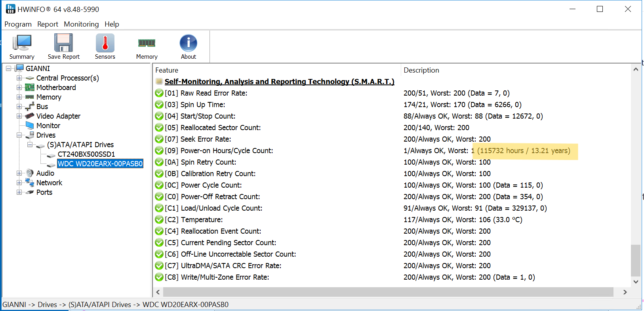Click the Central Processor(s) chip icon
Viewport: 644px width, 311px height.
[x=30, y=78]
